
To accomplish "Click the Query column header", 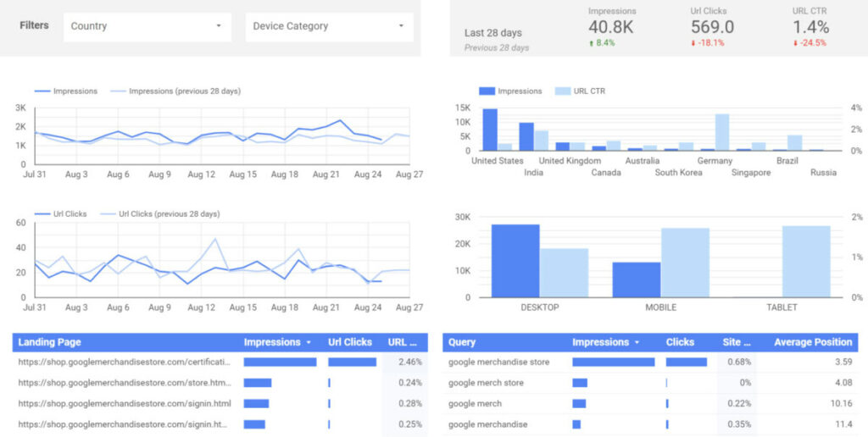I will [462, 342].
